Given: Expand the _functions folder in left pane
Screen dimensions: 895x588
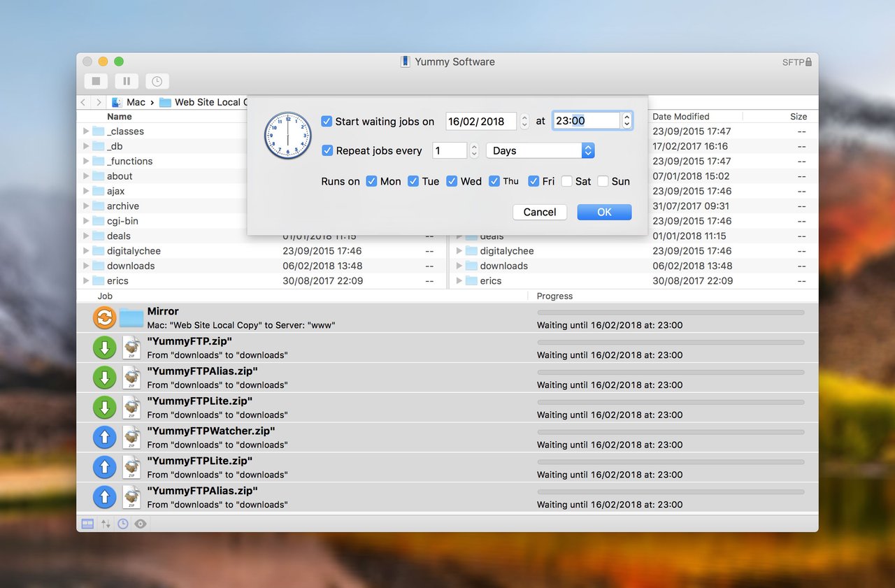Looking at the screenshot, I should pyautogui.click(x=86, y=161).
